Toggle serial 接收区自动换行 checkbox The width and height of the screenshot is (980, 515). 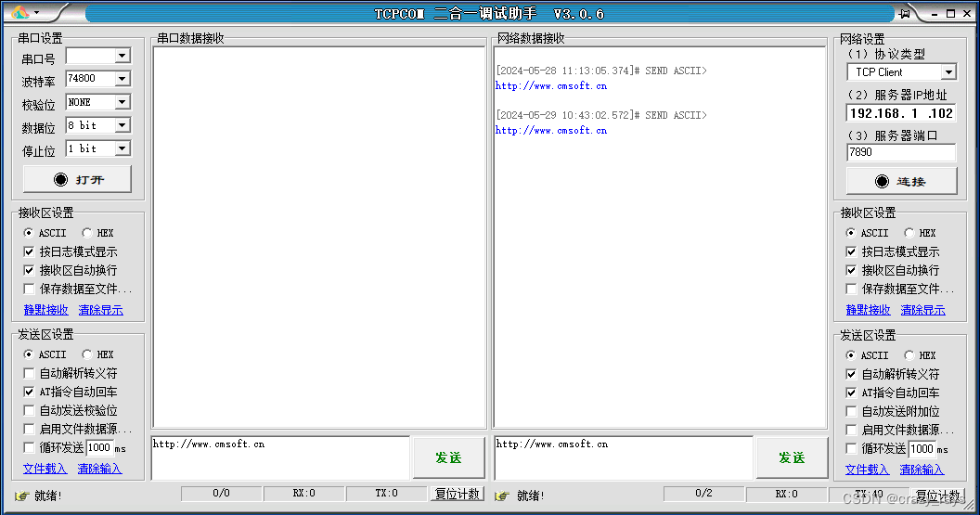[29, 271]
